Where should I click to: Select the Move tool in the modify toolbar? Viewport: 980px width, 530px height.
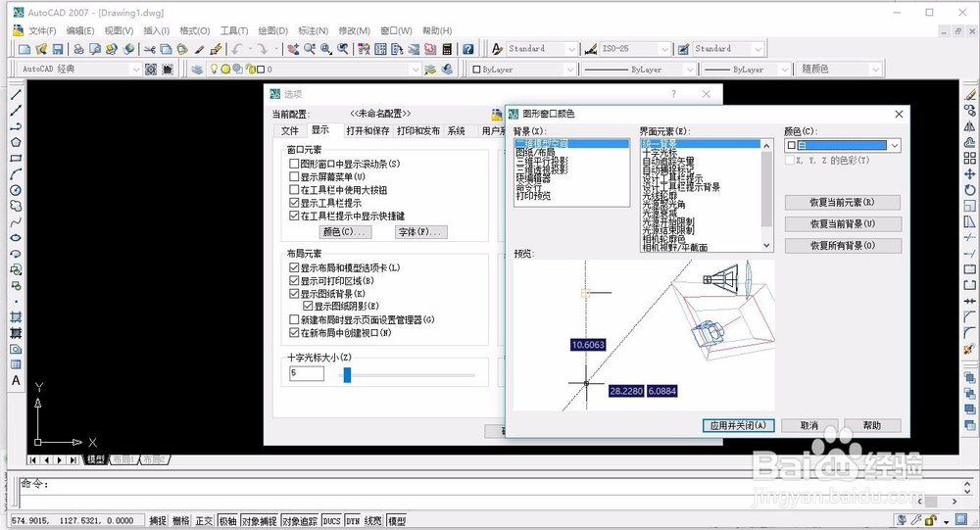(969, 174)
